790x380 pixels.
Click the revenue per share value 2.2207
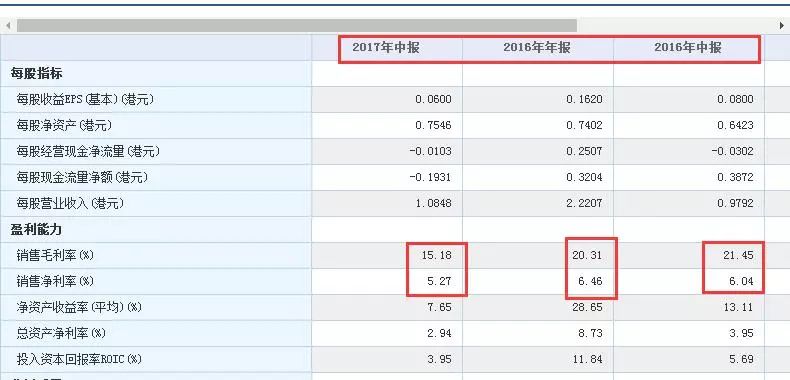coord(584,203)
